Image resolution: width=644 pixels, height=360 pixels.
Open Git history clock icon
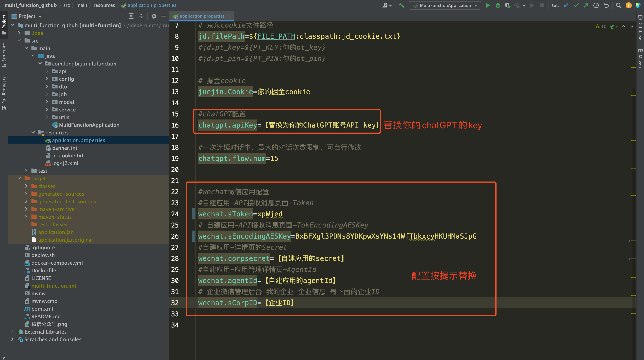click(596, 5)
